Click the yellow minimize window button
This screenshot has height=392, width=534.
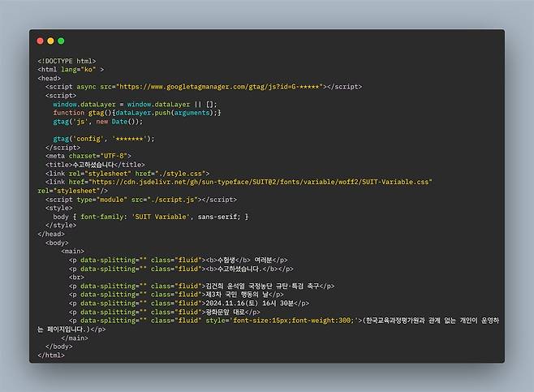(x=50, y=41)
